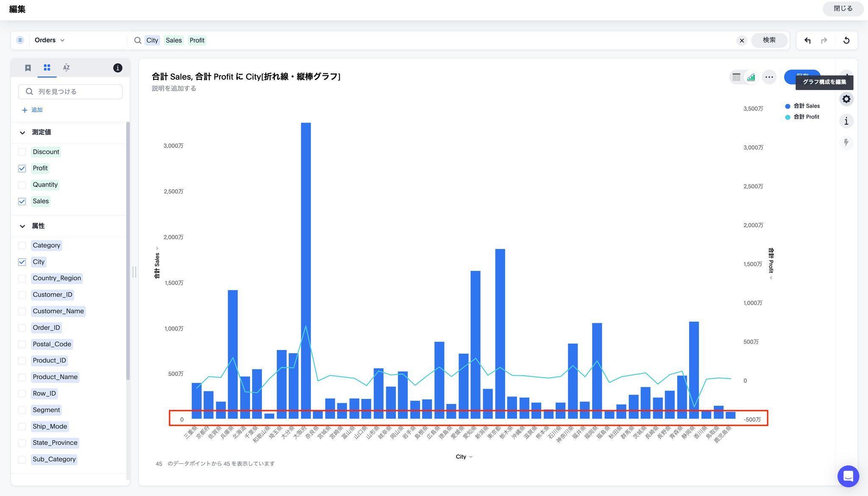Open the chat support bubble

848,476
